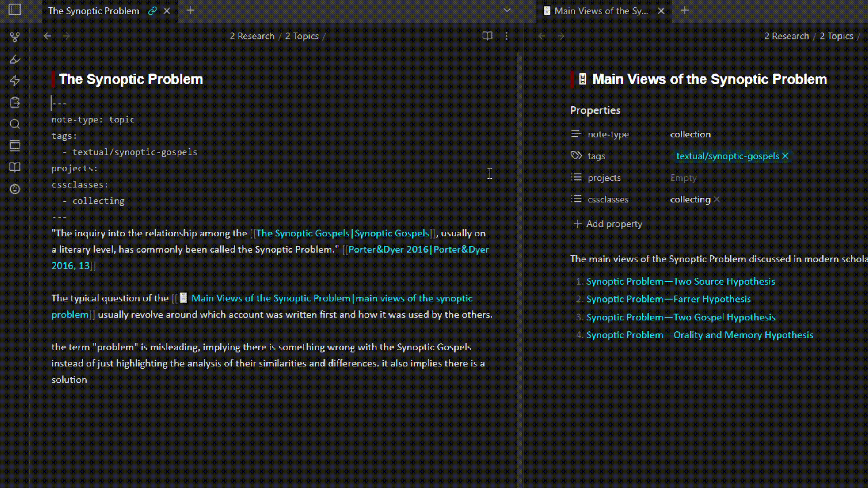
Task: Open new tab with plus in left pane
Action: [x=190, y=10]
